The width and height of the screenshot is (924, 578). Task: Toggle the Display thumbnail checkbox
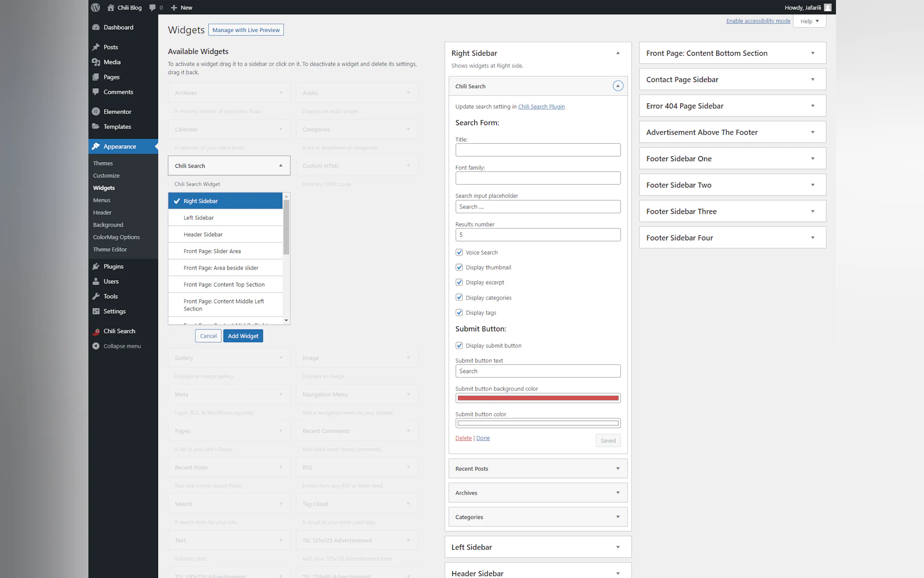click(x=459, y=267)
